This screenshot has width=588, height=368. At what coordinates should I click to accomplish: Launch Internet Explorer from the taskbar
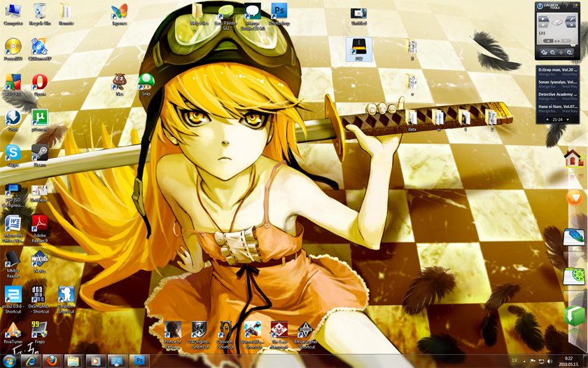pyautogui.click(x=31, y=361)
